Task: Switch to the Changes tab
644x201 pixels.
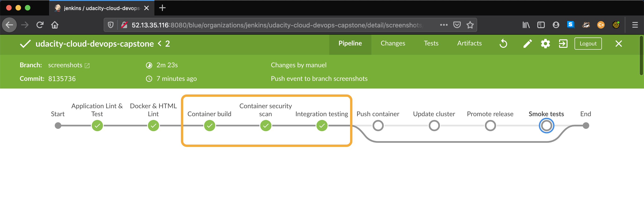Action: [393, 43]
